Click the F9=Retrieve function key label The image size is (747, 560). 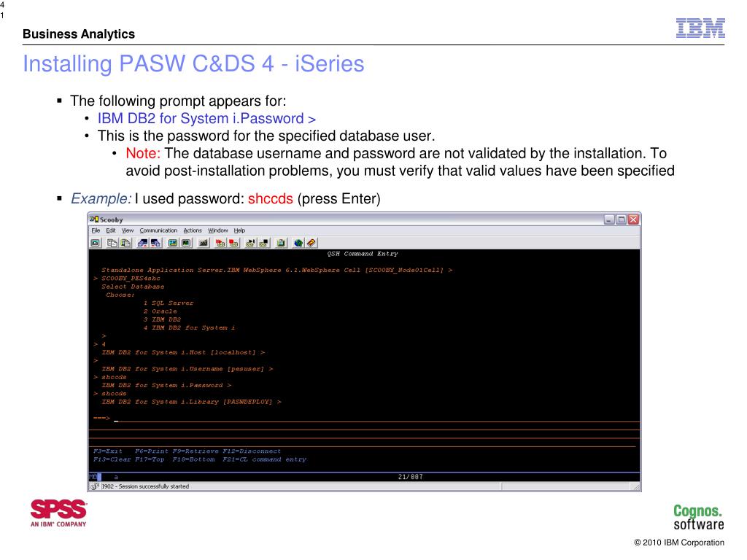point(196,451)
